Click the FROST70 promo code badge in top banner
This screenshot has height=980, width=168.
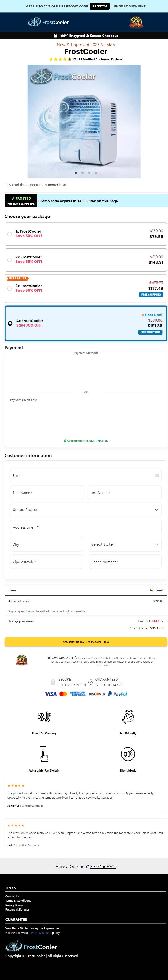100,6
